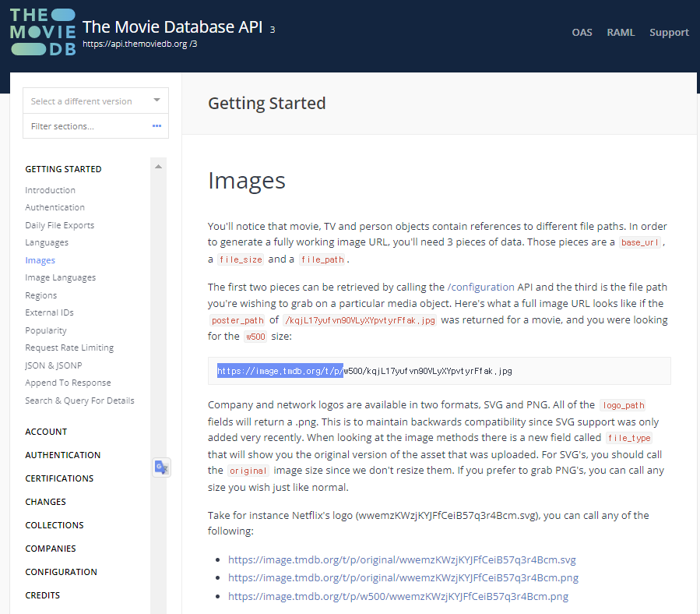Viewport: 700px width, 614px height.
Task: Expand the ACCOUNT category
Action: [x=46, y=432]
